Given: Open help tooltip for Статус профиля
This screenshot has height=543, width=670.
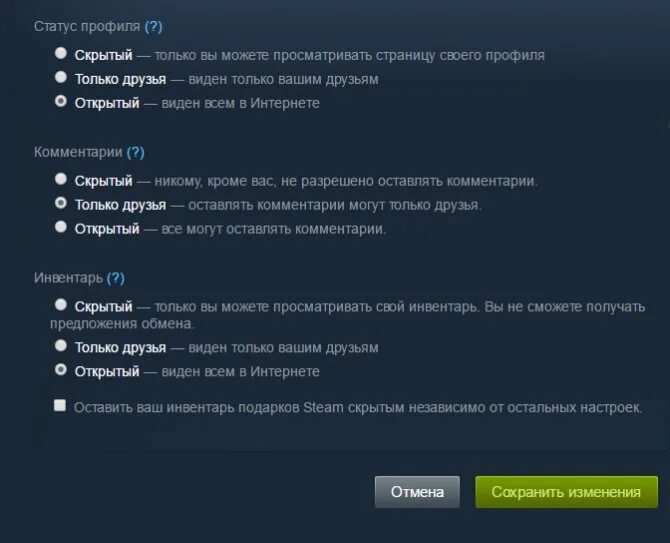Looking at the screenshot, I should click(x=153, y=26).
